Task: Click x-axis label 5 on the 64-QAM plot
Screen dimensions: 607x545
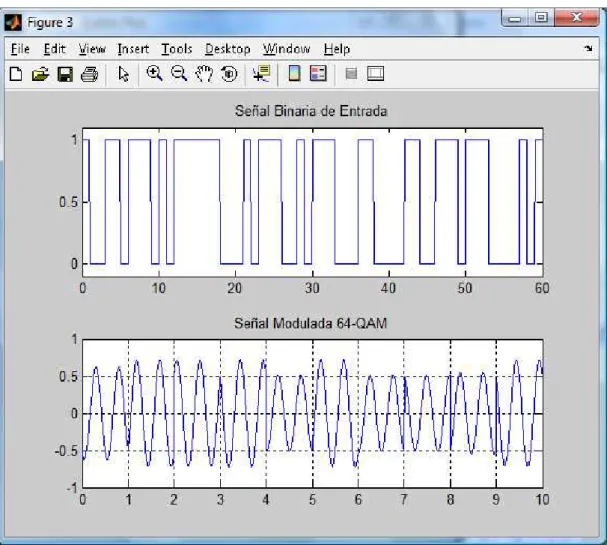Action: click(312, 499)
